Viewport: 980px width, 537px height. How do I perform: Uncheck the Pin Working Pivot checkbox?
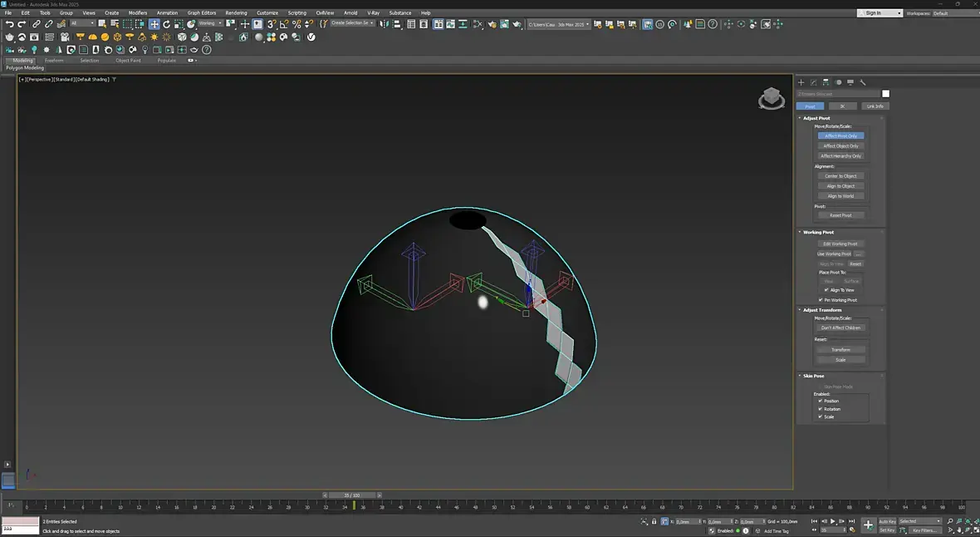click(x=821, y=300)
